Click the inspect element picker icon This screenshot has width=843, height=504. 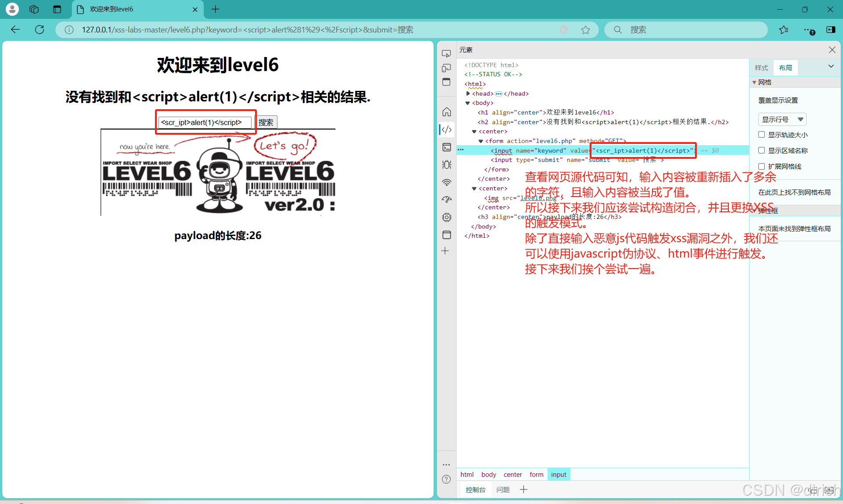click(x=446, y=54)
